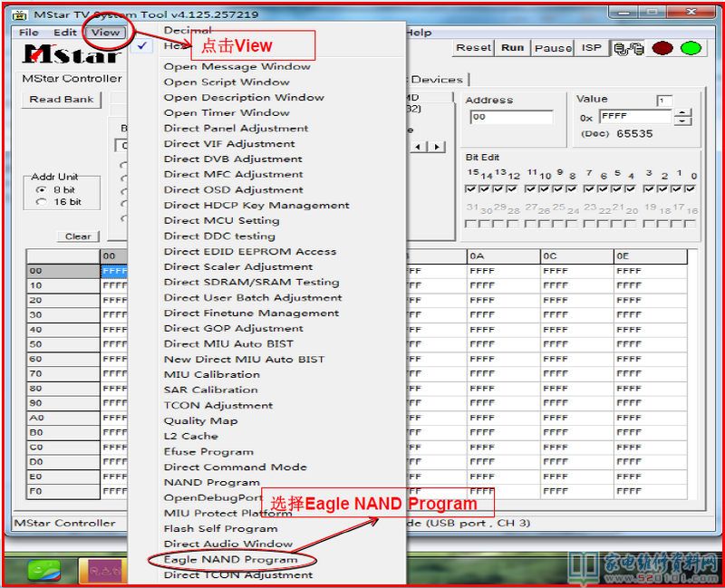Image resolution: width=725 pixels, height=588 pixels.
Task: Increment Value with the up spinner arrow
Action: 683,112
